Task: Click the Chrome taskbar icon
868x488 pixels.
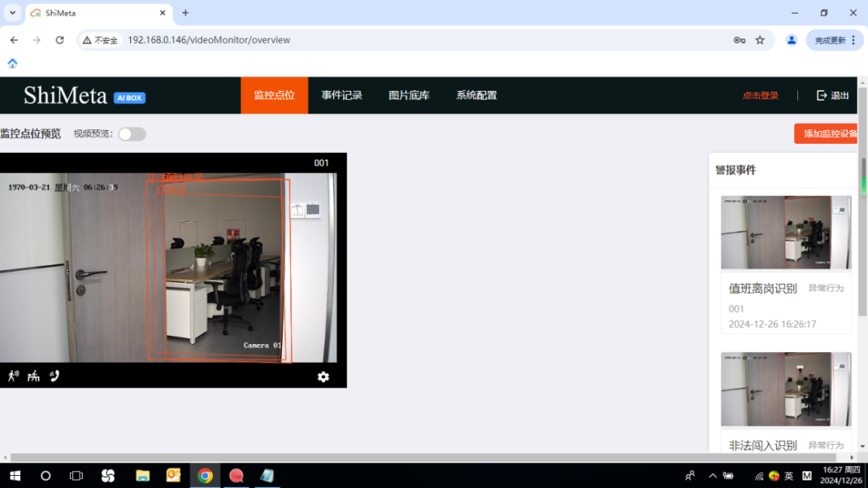Action: point(206,476)
